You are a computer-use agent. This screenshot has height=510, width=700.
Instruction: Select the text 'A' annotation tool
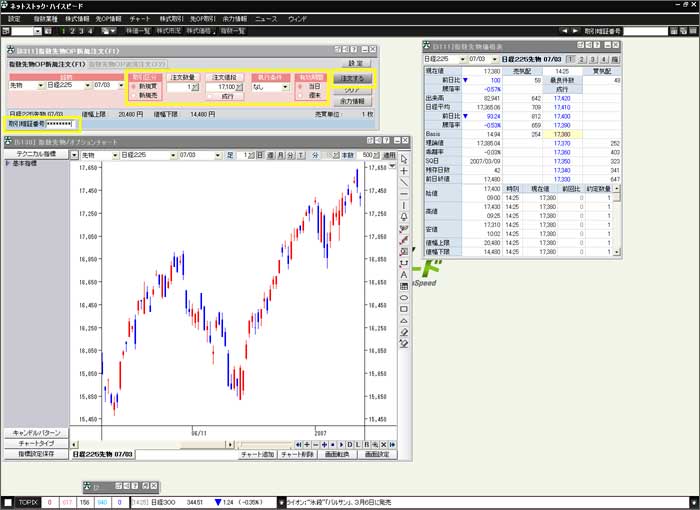click(x=404, y=275)
